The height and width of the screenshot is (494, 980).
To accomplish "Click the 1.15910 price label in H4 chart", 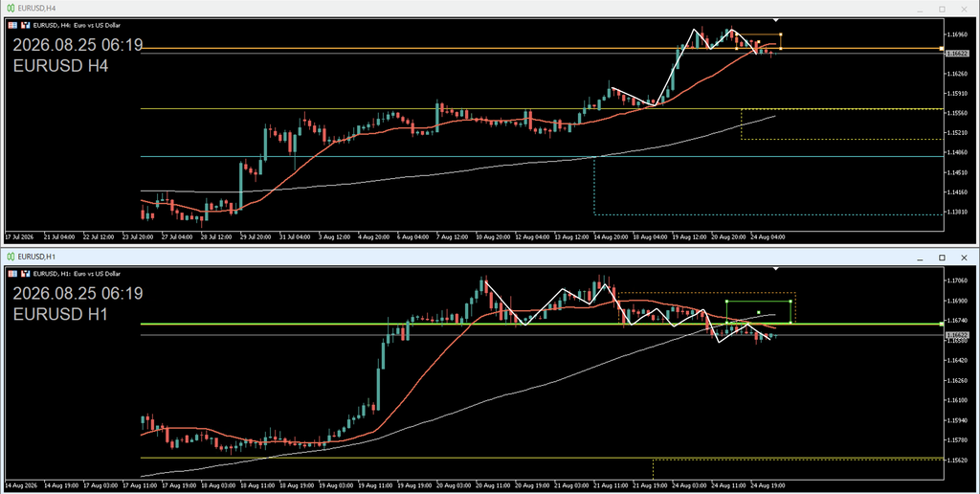I will [957, 93].
